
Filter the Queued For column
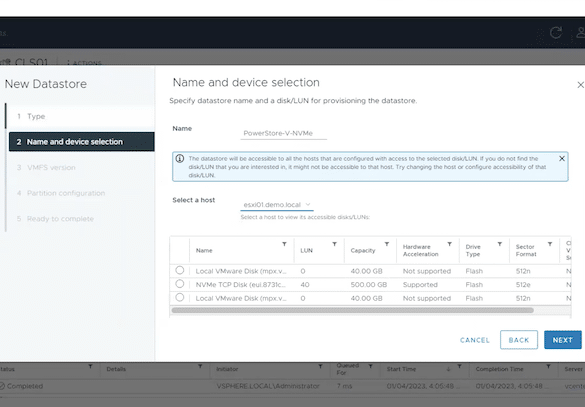point(370,366)
